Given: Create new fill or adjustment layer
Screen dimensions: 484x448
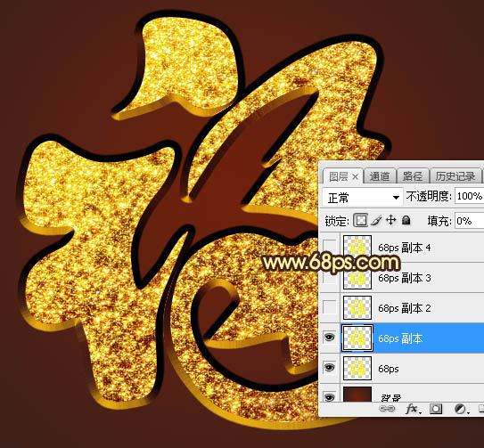Looking at the screenshot, I should point(461,409).
